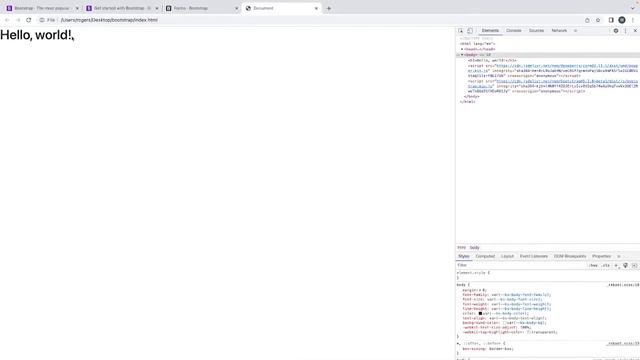Click the element.style rule block
640x360 pixels.
[548, 275]
